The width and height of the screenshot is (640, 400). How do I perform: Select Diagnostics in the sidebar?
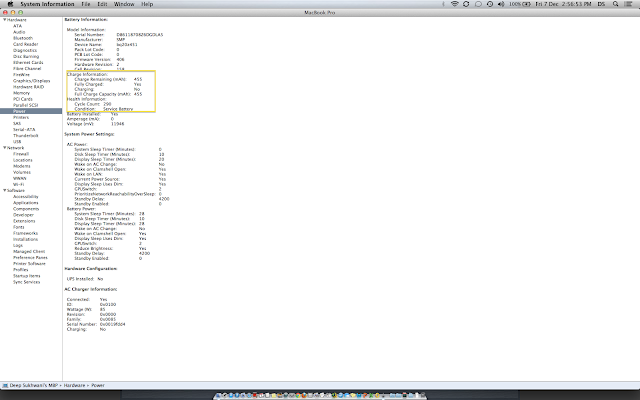click(x=25, y=50)
